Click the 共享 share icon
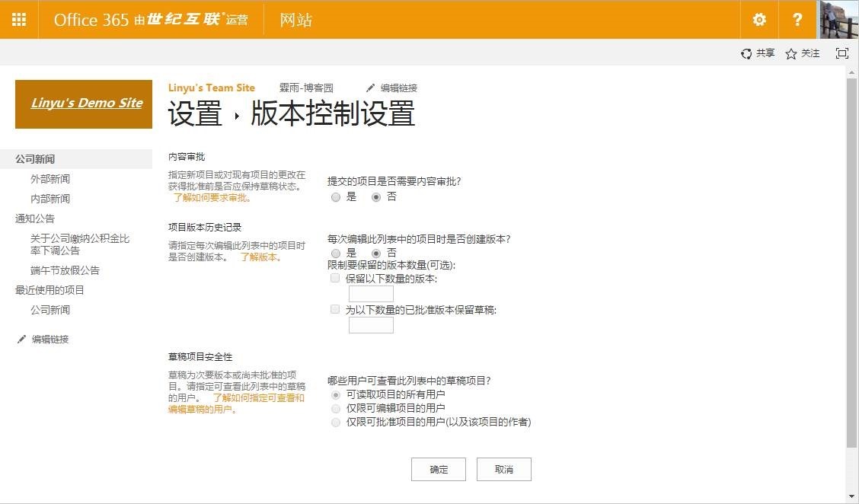 [747, 53]
